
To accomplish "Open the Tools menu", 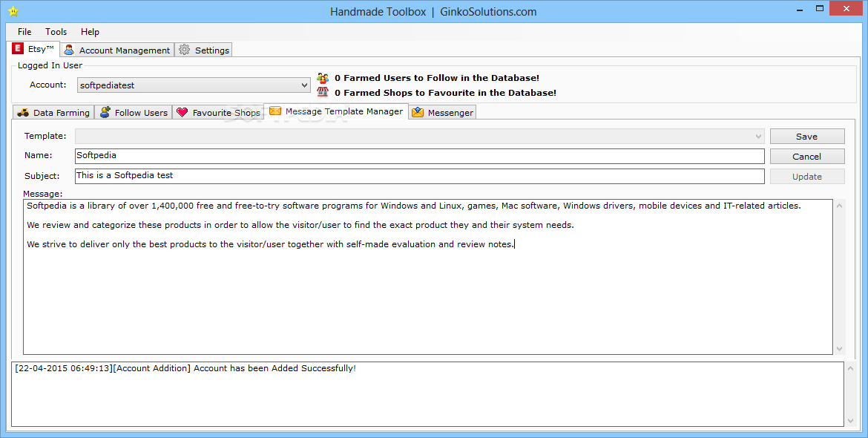I will pyautogui.click(x=56, y=32).
